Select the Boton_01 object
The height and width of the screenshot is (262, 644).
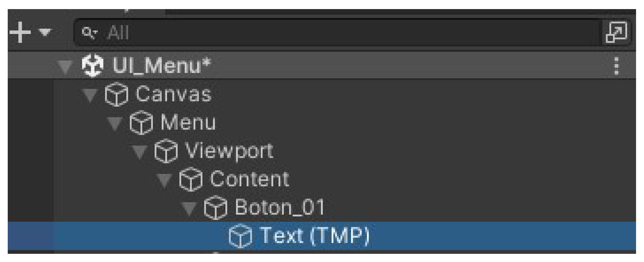[x=280, y=208]
